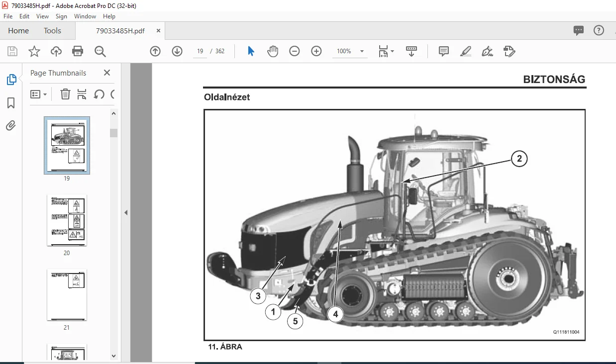Activate the Hand pan tool
This screenshot has width=616, height=364.
[x=272, y=51]
